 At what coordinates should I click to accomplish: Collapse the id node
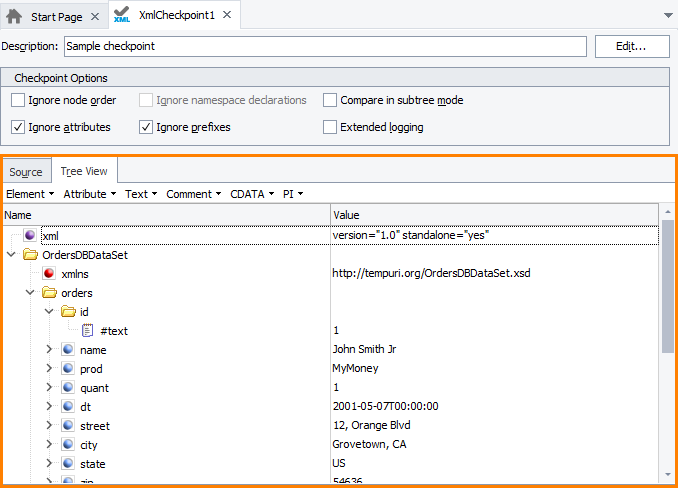(x=49, y=312)
